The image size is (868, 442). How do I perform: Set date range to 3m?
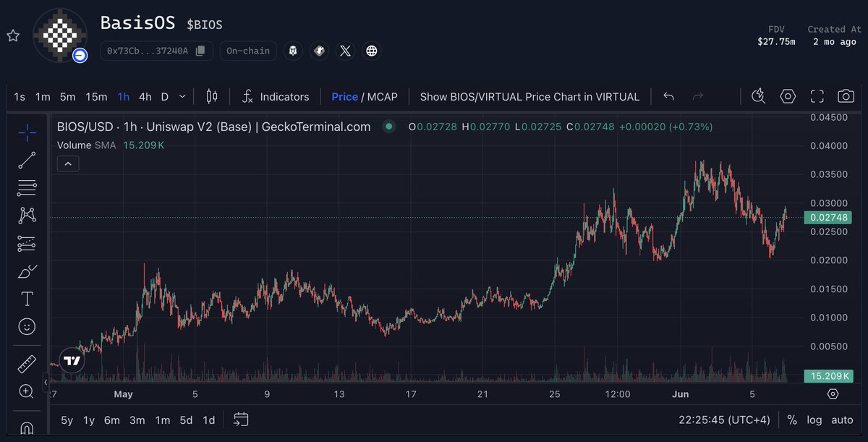click(137, 420)
